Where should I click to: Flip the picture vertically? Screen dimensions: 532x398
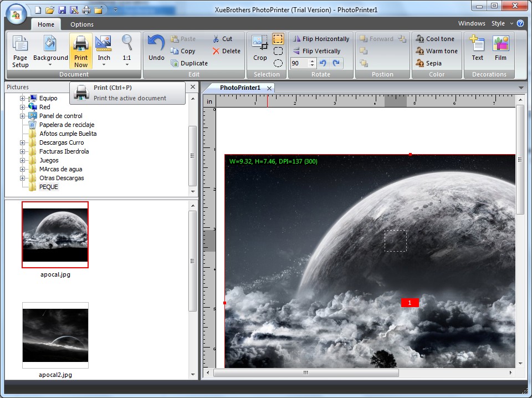click(x=316, y=51)
